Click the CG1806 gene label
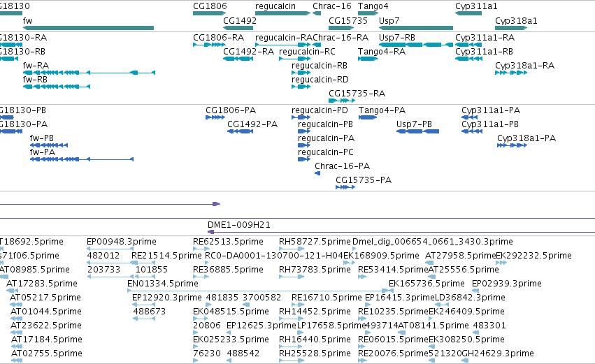595x364 pixels. tap(210, 6)
